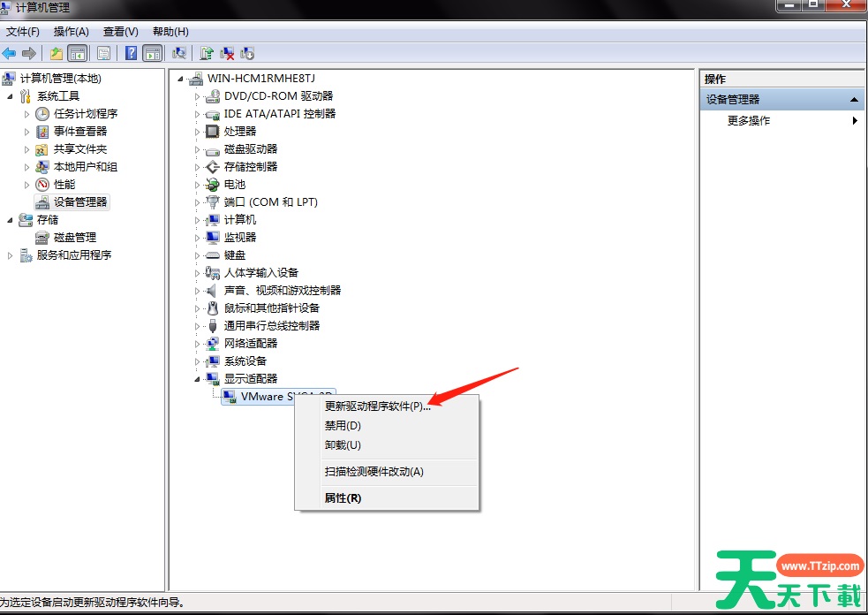This screenshot has width=868, height=615.
Task: Click the uninstall device toolbar icon (red X)
Action: (x=227, y=53)
